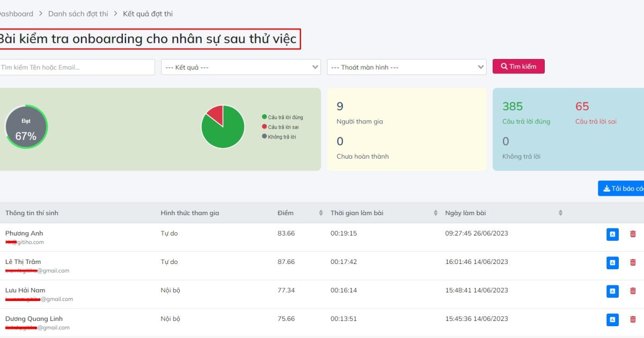Focus the Tìm kiếm Tên hoặc Email field

click(77, 67)
